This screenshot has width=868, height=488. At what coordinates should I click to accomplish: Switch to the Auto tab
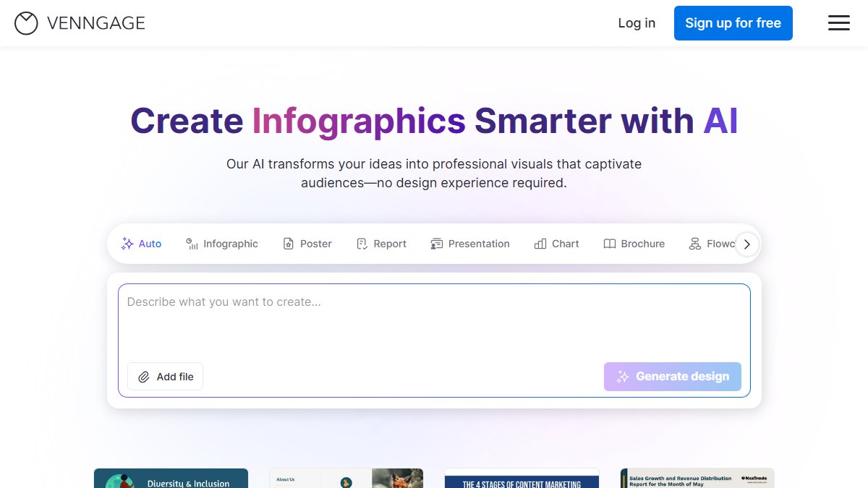pos(141,244)
